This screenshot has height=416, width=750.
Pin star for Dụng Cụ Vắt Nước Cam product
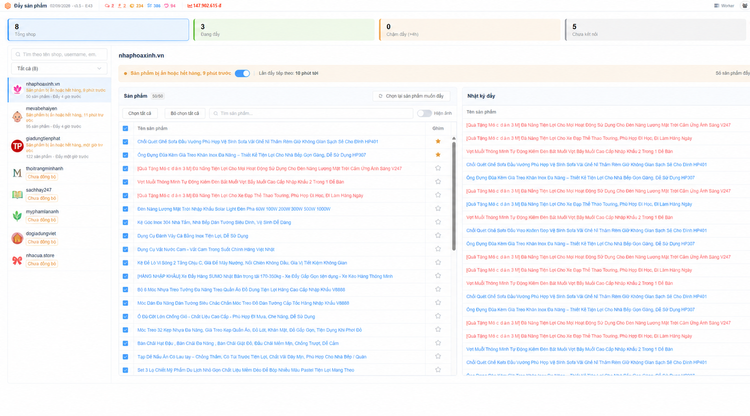click(438, 249)
